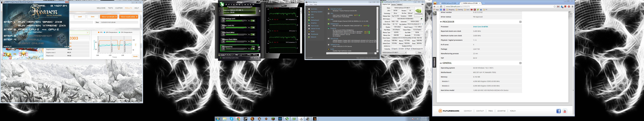
Task: Open File menu in Speccy
Action: (x=307, y=4)
